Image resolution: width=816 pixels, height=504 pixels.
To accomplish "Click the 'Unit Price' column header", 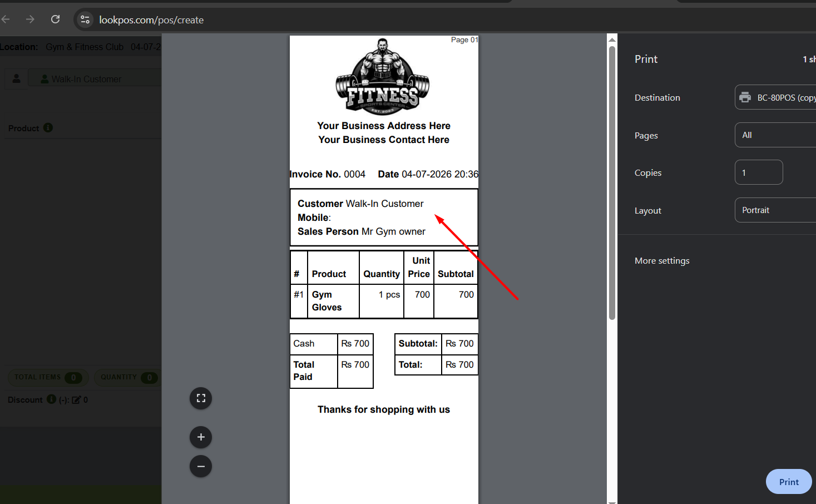I will point(419,267).
